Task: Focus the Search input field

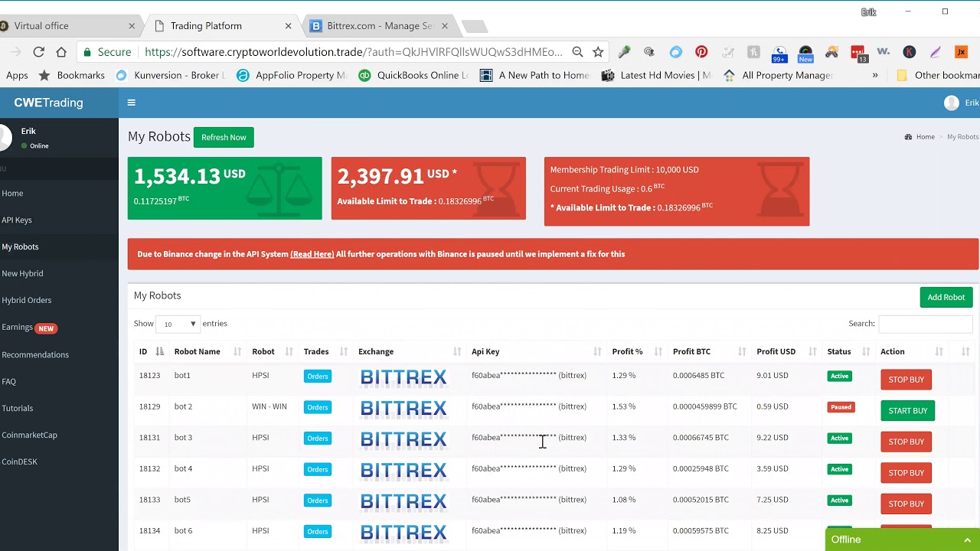Action: 925,324
